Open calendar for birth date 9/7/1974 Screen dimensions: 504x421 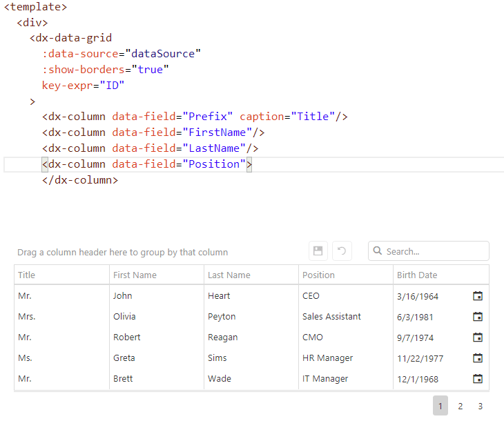pyautogui.click(x=478, y=337)
